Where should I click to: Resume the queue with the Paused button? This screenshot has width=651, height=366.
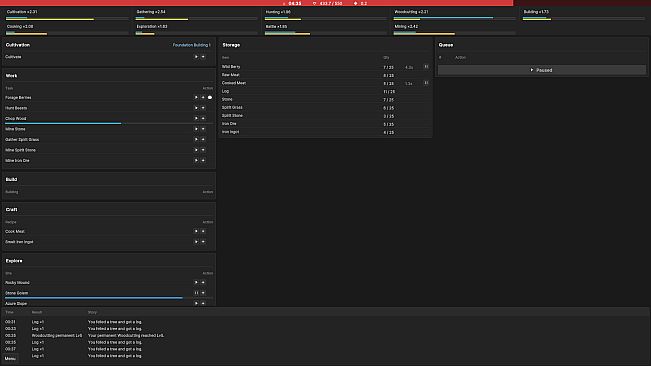click(x=542, y=70)
